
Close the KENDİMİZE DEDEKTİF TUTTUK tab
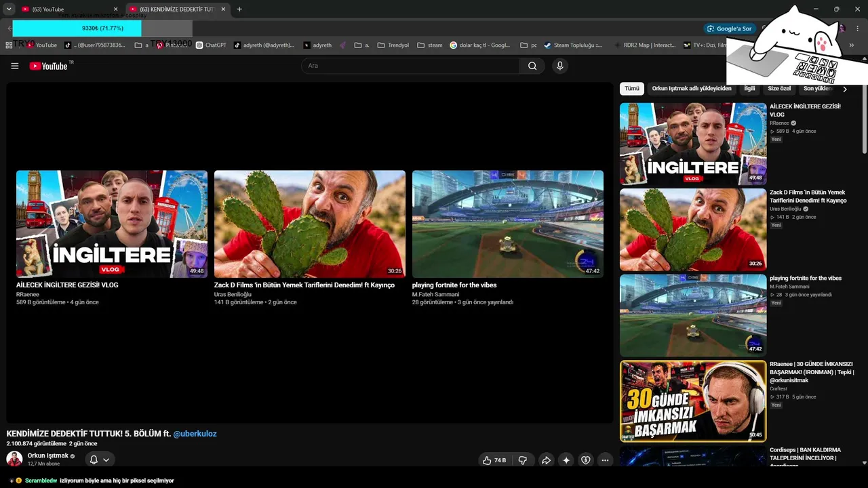tap(223, 9)
